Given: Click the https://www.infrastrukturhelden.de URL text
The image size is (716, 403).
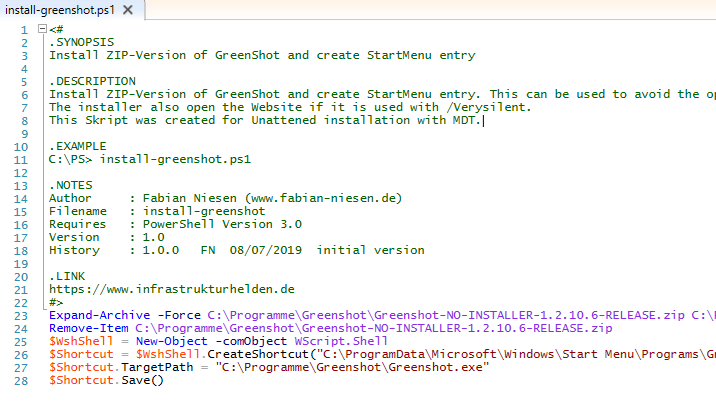Looking at the screenshot, I should click(172, 289).
